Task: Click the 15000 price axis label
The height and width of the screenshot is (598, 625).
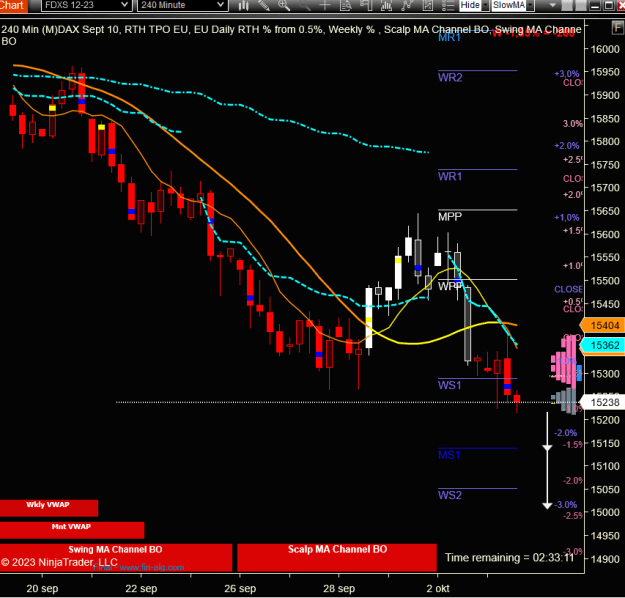Action: click(x=605, y=512)
